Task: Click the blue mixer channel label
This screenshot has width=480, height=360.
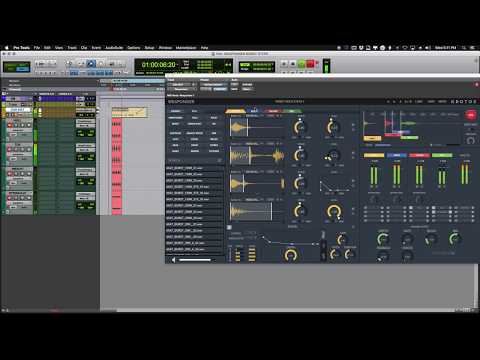Action: [396, 155]
